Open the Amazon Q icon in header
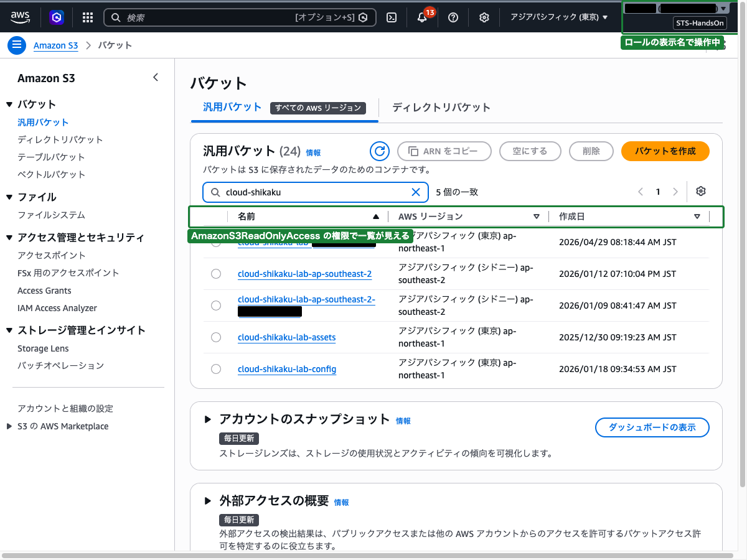This screenshot has height=560, width=747. [57, 17]
